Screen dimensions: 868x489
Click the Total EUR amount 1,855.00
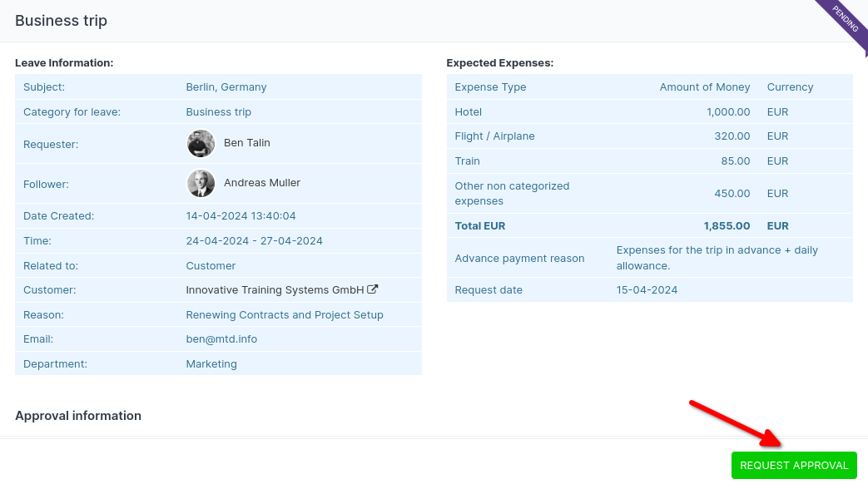click(x=727, y=226)
